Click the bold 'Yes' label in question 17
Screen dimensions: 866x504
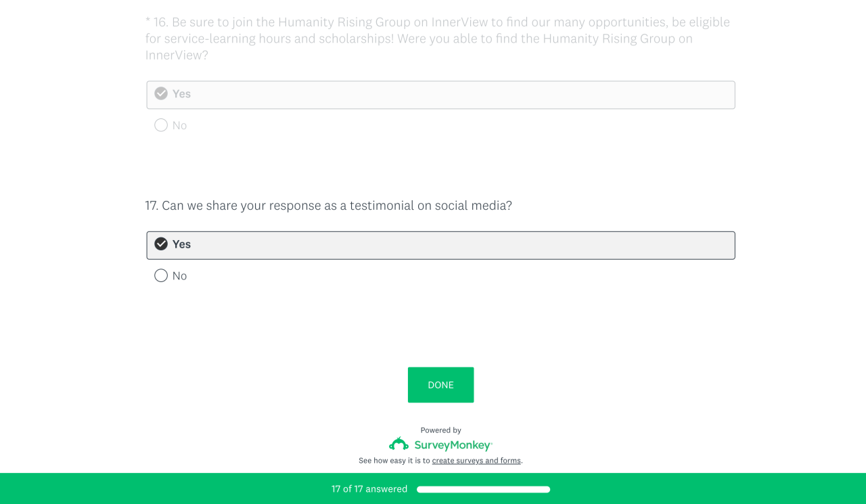coord(181,244)
